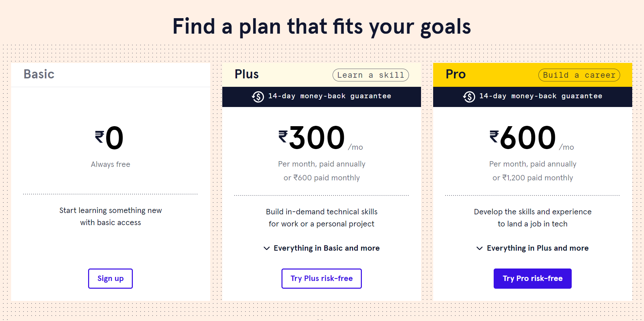Click the Pro plan heading
The image size is (644, 321).
pos(456,74)
